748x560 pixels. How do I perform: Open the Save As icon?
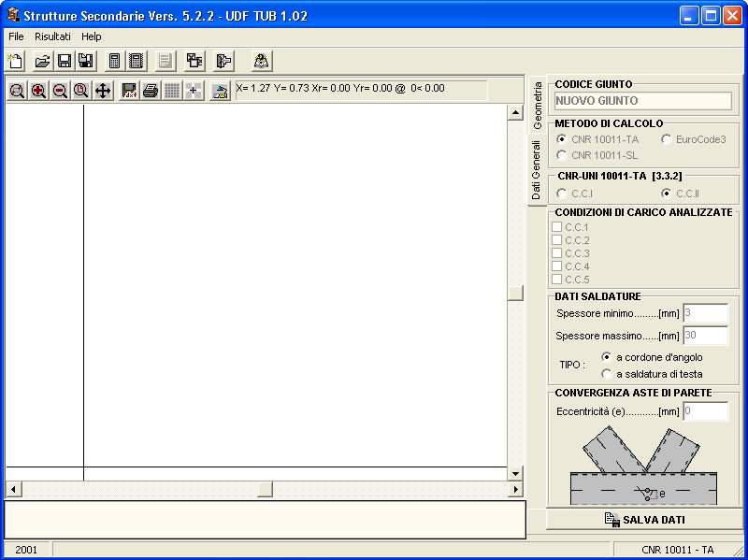click(x=85, y=61)
